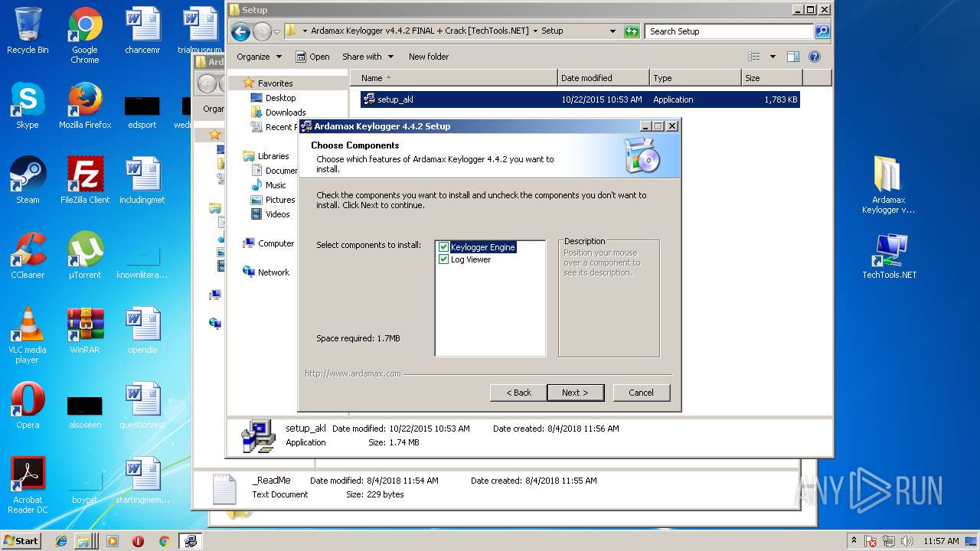Image resolution: width=980 pixels, height=551 pixels.
Task: Go back in Setup explorer window
Action: (240, 31)
